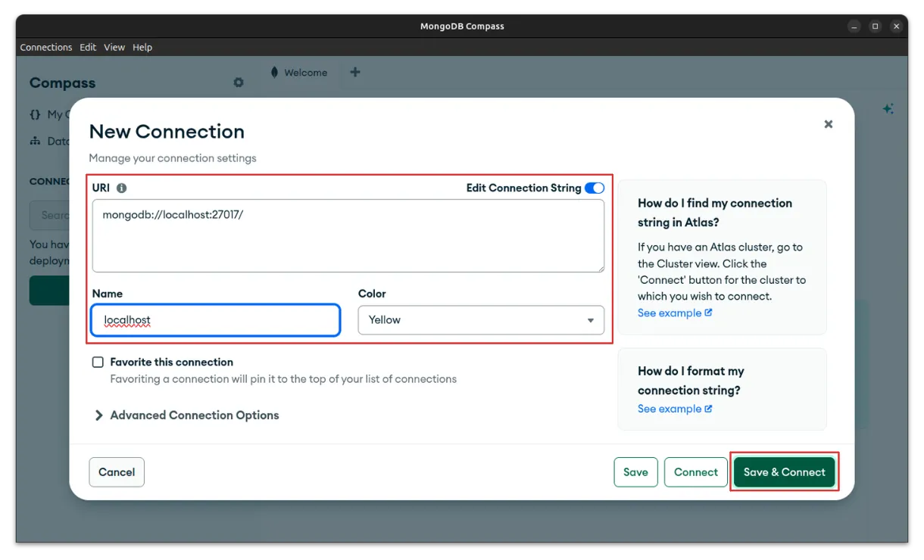Screen dimensions: 924x560
Task: Click external link icon beside second See example
Action: coord(708,409)
